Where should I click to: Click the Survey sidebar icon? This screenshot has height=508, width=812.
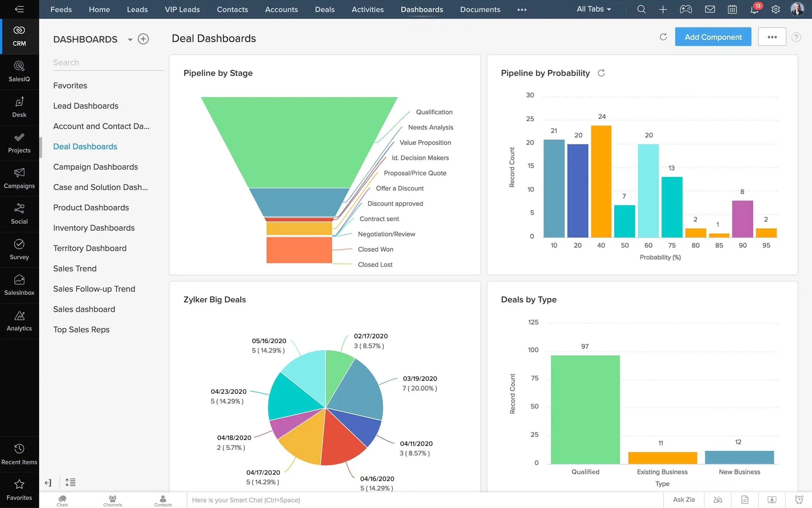coord(19,244)
